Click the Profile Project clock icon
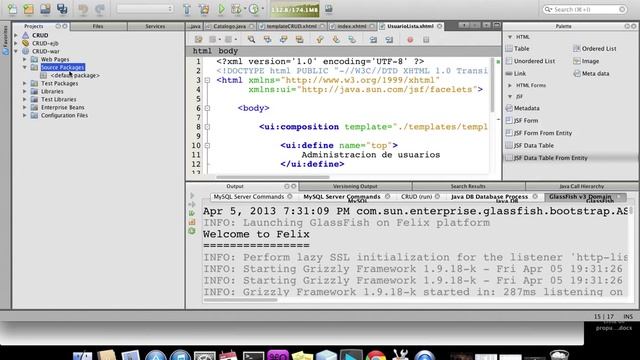This screenshot has width=640, height=360. pos(253,9)
